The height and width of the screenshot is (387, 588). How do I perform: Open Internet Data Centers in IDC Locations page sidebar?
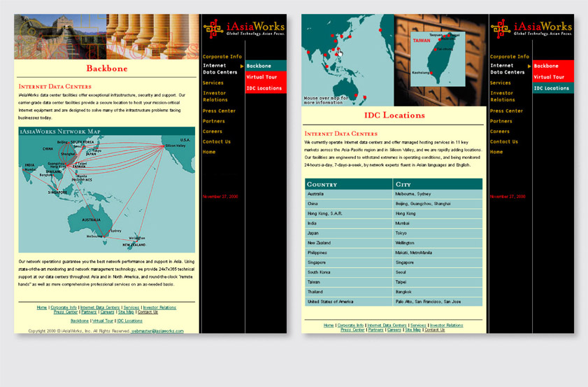pyautogui.click(x=507, y=69)
